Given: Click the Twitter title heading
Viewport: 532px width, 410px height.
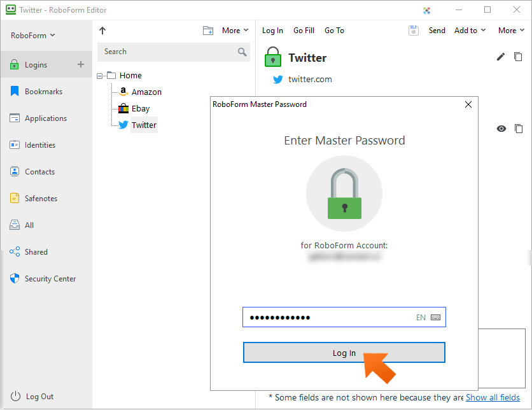Looking at the screenshot, I should point(307,58).
